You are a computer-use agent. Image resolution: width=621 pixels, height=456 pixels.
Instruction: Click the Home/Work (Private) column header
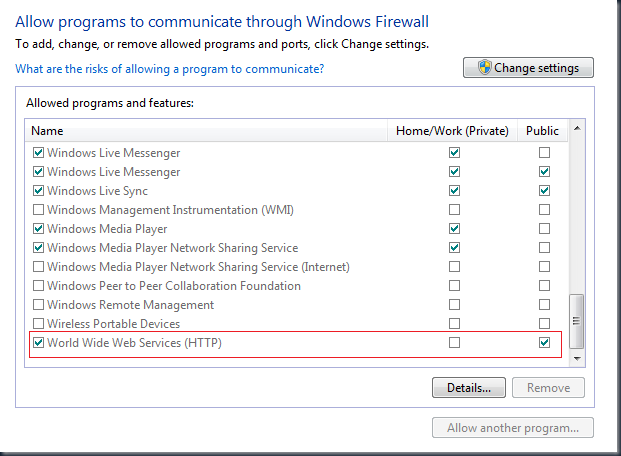pyautogui.click(x=452, y=131)
